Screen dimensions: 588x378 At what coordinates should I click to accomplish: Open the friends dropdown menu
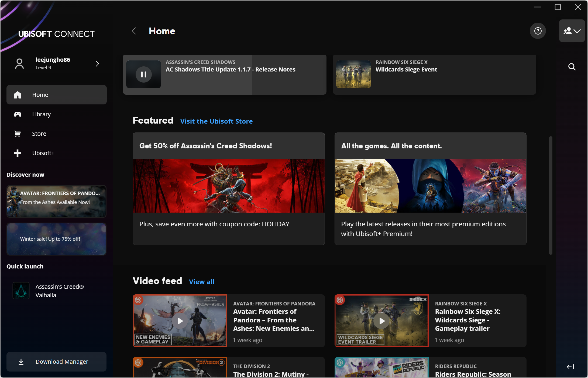coord(572,31)
